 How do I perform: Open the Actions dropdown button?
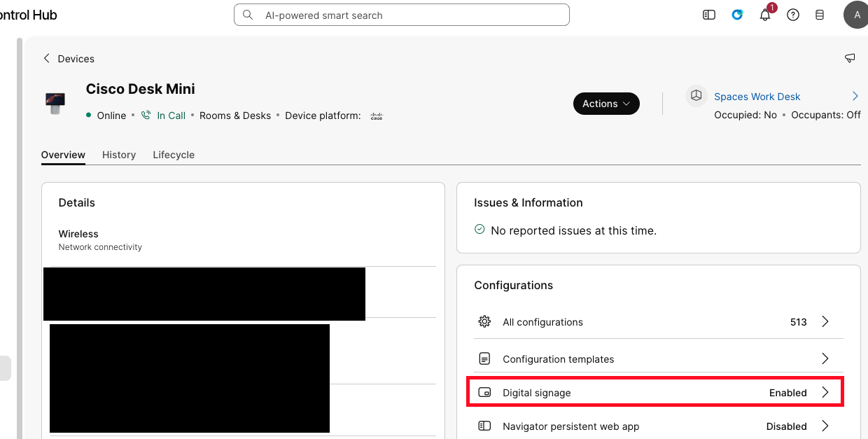point(606,104)
